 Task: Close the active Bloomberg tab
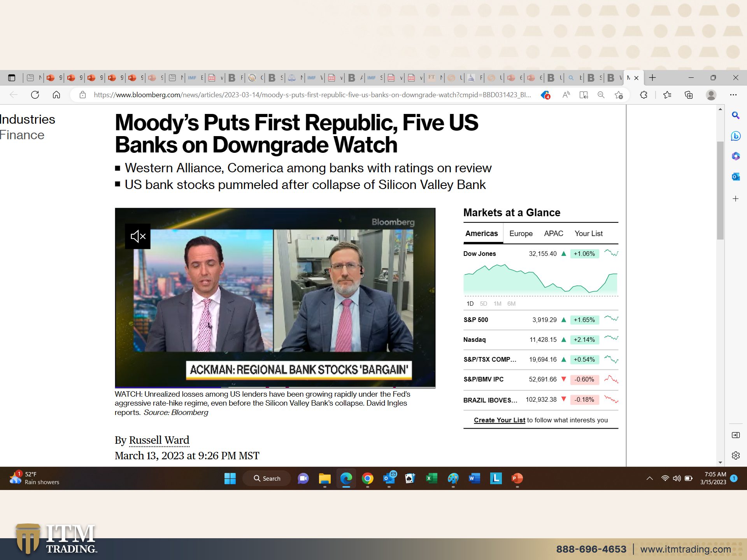point(637,78)
